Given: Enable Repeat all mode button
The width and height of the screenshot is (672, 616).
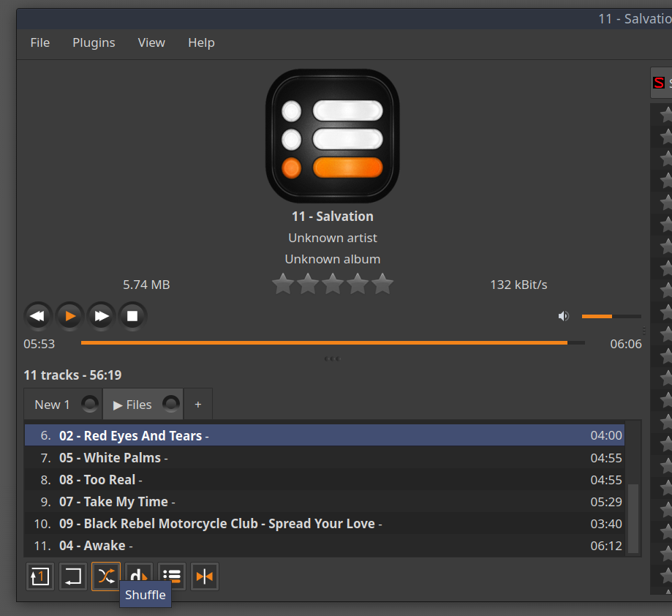Looking at the screenshot, I should point(72,576).
